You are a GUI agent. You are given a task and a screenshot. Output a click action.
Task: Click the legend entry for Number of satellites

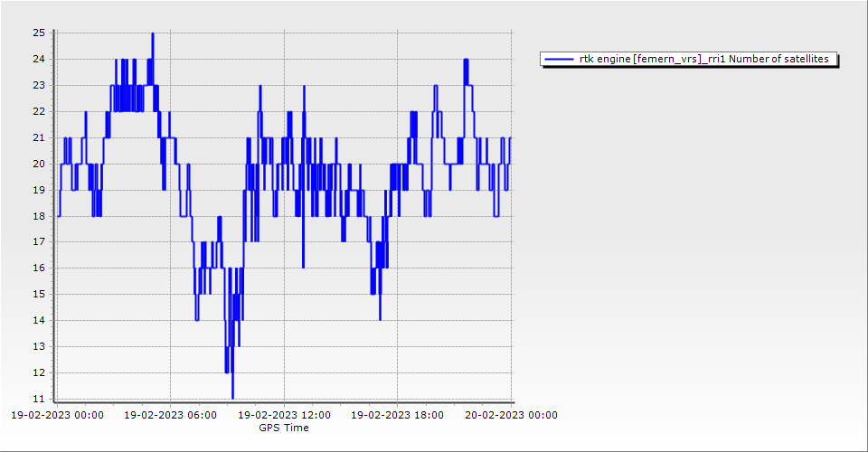pos(704,59)
